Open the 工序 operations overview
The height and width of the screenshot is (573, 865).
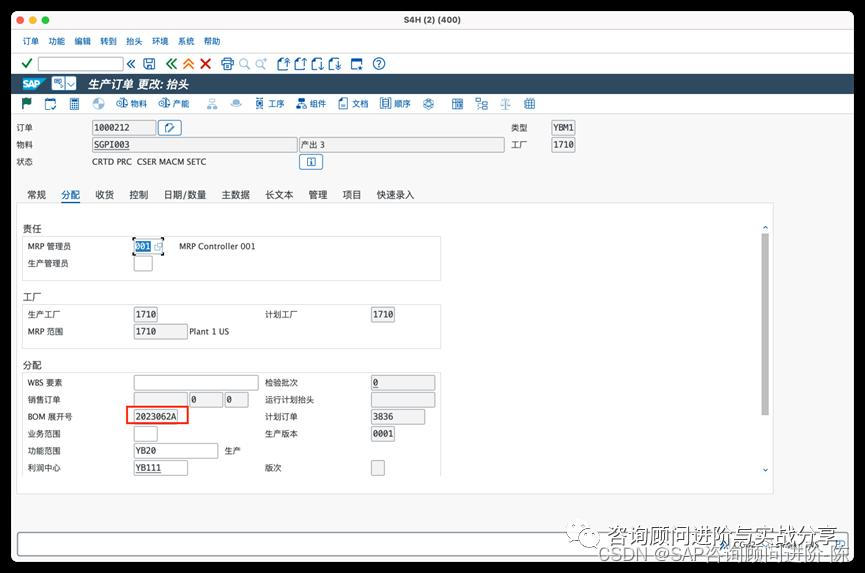[x=270, y=104]
